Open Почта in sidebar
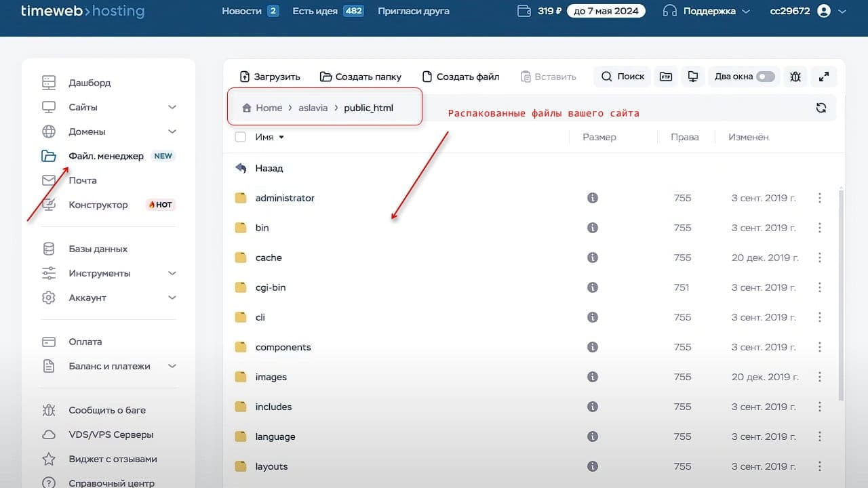The image size is (868, 488). (x=83, y=180)
